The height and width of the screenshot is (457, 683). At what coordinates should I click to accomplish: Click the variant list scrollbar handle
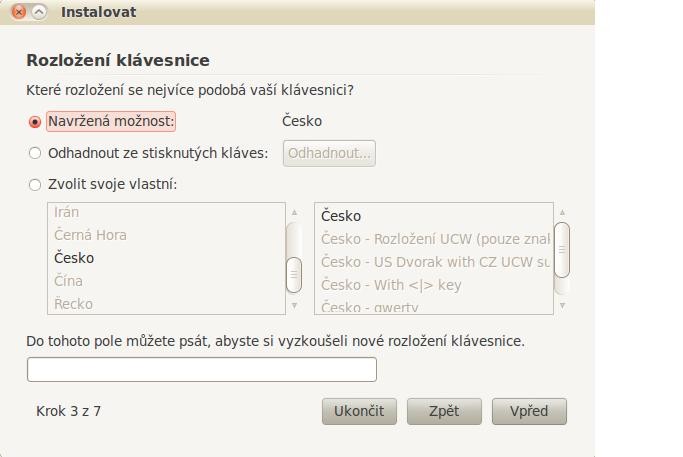coord(562,250)
